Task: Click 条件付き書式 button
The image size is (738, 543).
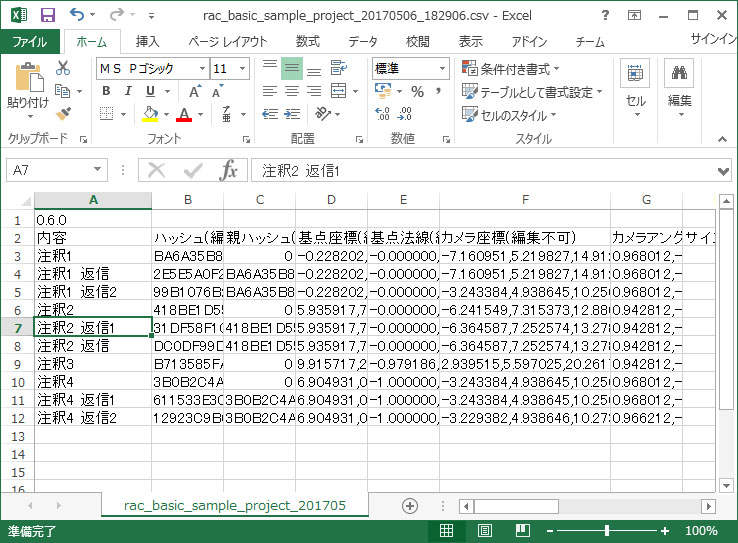Action: point(511,69)
